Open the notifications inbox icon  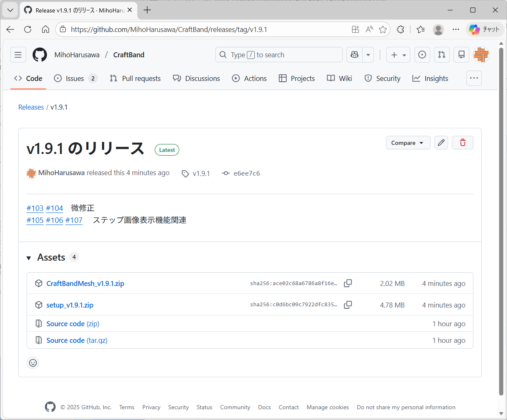461,55
